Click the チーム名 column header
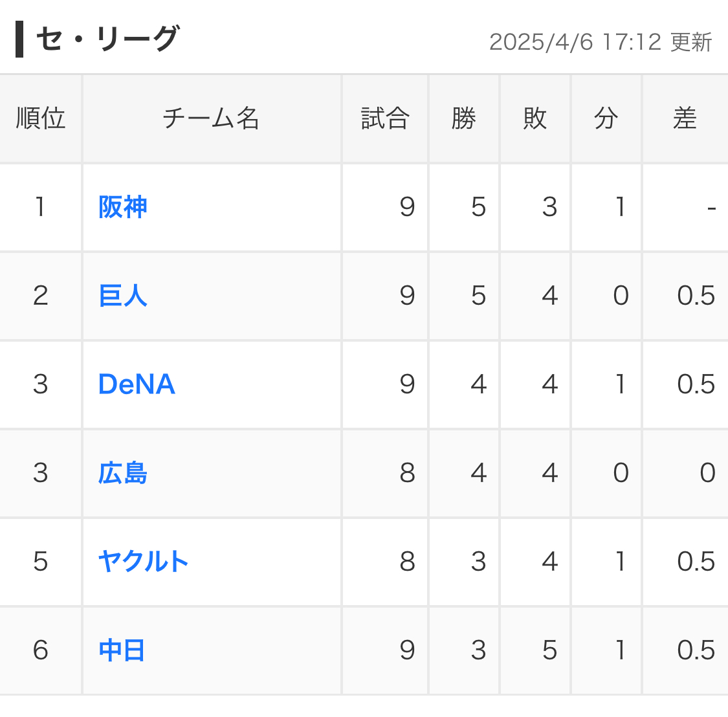Screen dimensions: 728x717 click(x=212, y=118)
